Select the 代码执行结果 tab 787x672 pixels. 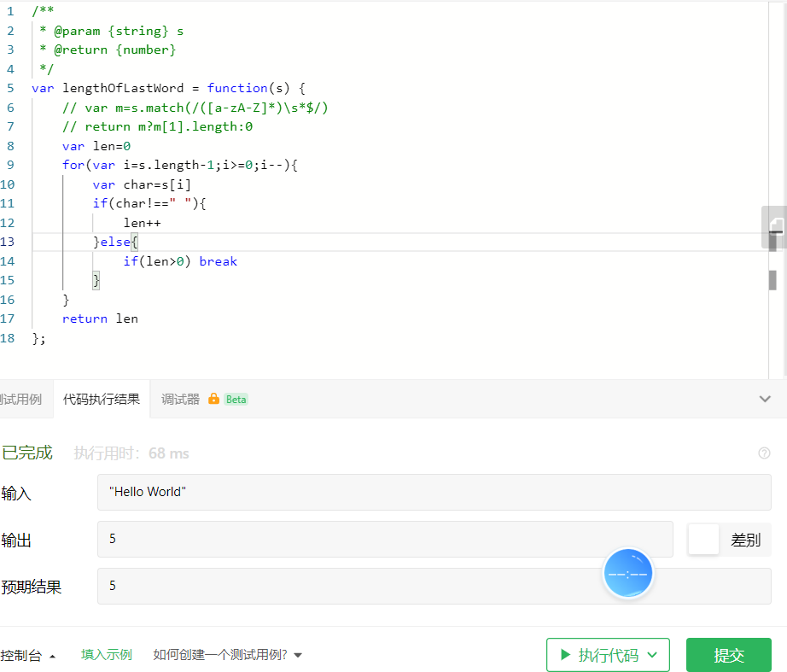pos(102,400)
